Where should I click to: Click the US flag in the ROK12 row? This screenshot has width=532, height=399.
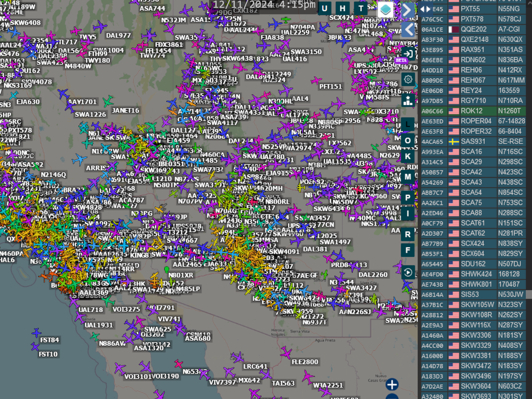pos(453,111)
